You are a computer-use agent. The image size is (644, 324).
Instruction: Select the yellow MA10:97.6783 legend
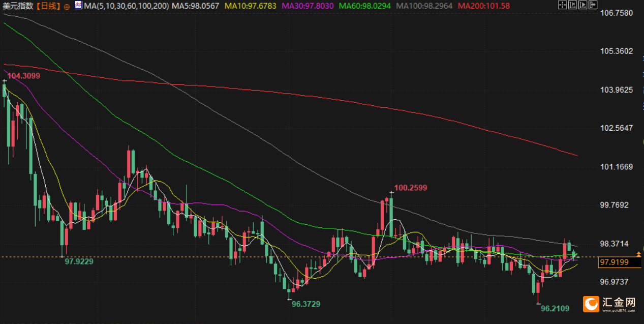[x=251, y=6]
